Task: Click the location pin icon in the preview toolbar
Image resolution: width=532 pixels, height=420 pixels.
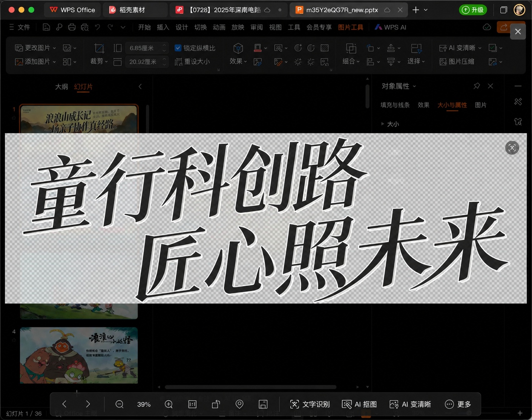Action: (x=239, y=404)
